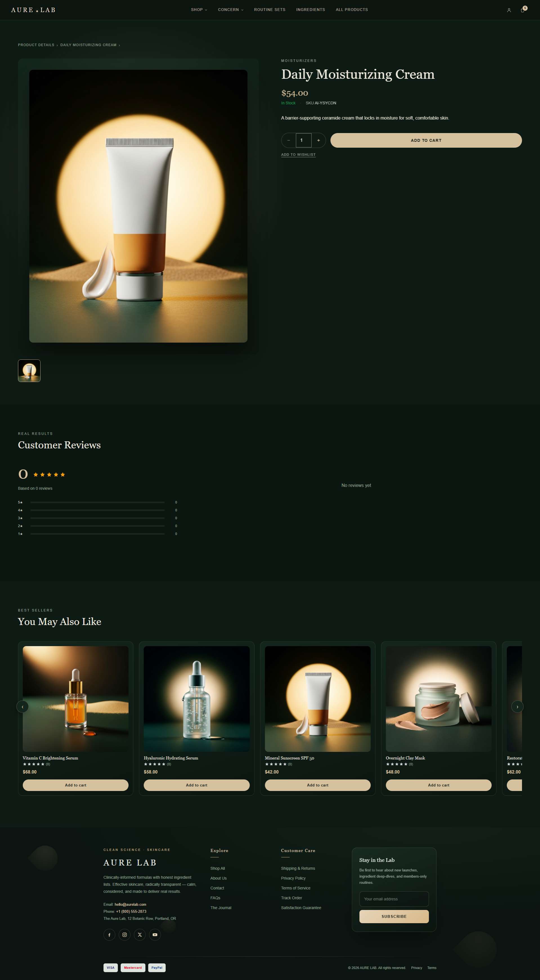Click the Visa payment badge
Image resolution: width=540 pixels, height=980 pixels.
pyautogui.click(x=110, y=967)
